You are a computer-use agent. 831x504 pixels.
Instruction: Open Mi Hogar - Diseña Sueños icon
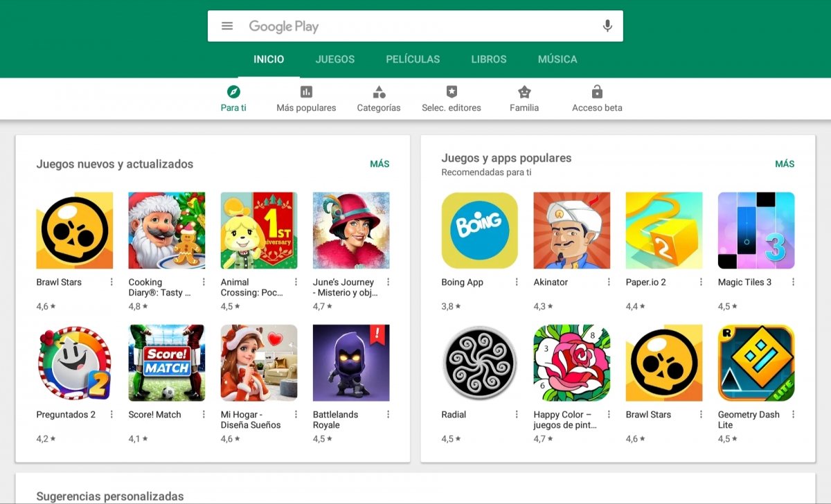(x=259, y=363)
